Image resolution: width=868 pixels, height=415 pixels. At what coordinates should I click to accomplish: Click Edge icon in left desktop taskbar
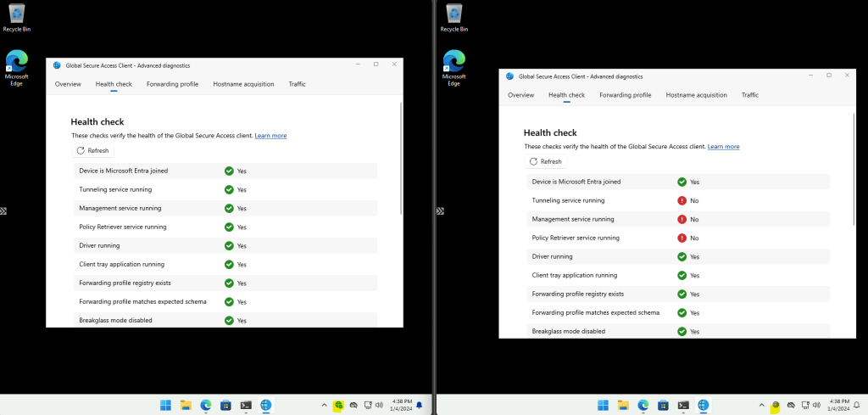coord(205,405)
